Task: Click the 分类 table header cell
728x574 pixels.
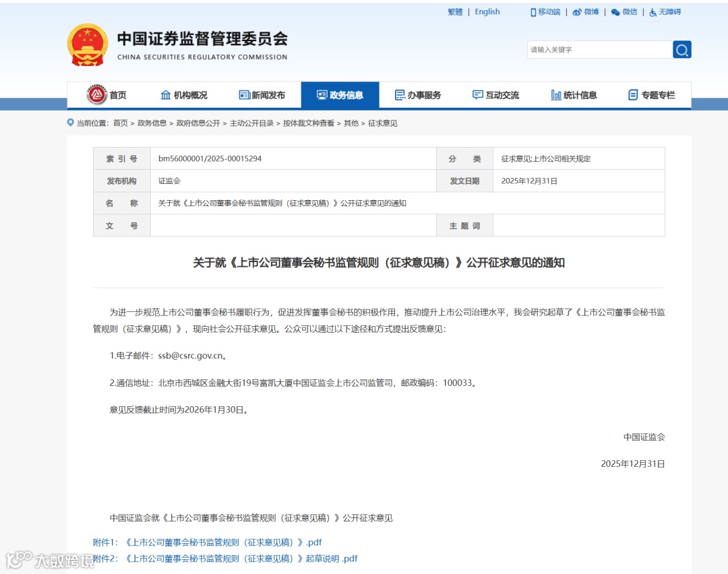Action: tap(464, 159)
